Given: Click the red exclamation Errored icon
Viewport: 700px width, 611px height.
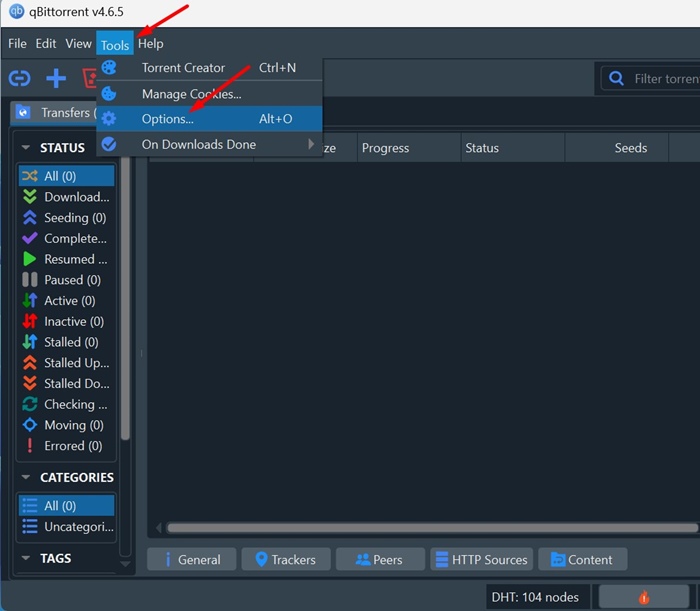Looking at the screenshot, I should pyautogui.click(x=30, y=445).
